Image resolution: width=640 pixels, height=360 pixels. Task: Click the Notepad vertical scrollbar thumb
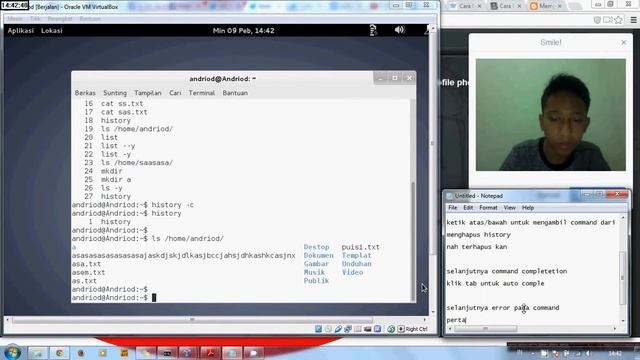pos(622,278)
